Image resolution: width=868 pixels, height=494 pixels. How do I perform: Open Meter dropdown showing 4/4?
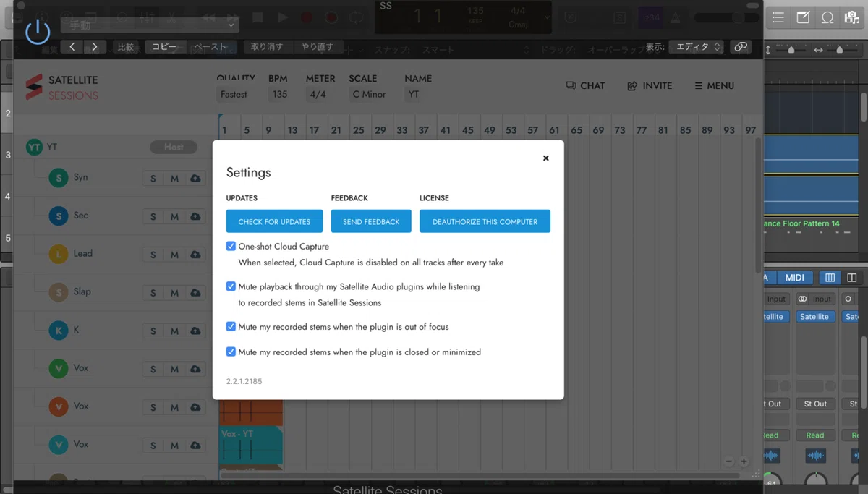coord(318,94)
